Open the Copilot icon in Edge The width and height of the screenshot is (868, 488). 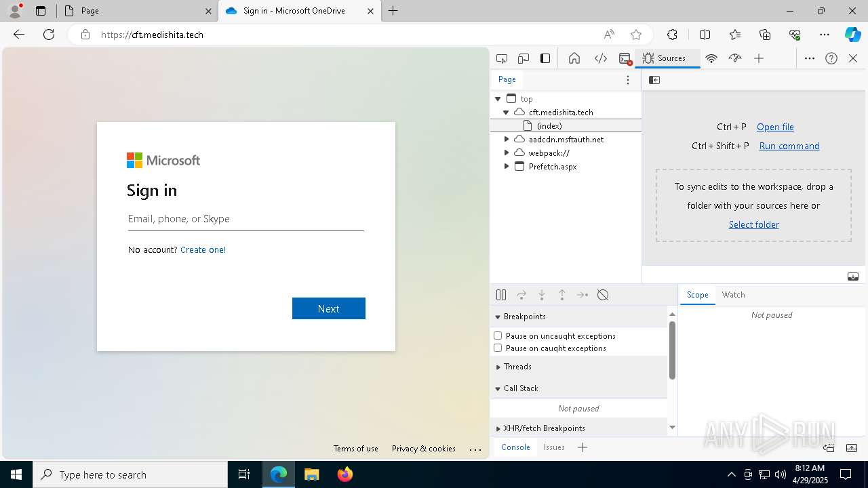(852, 35)
